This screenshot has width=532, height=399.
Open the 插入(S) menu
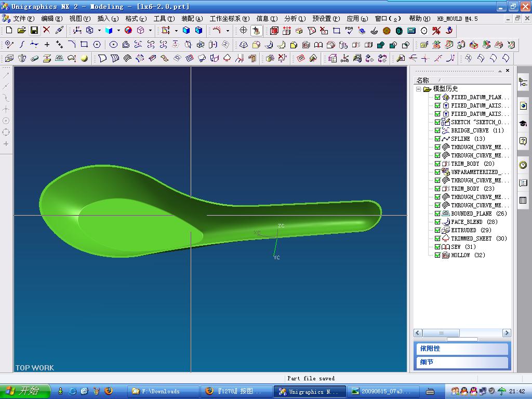point(108,18)
